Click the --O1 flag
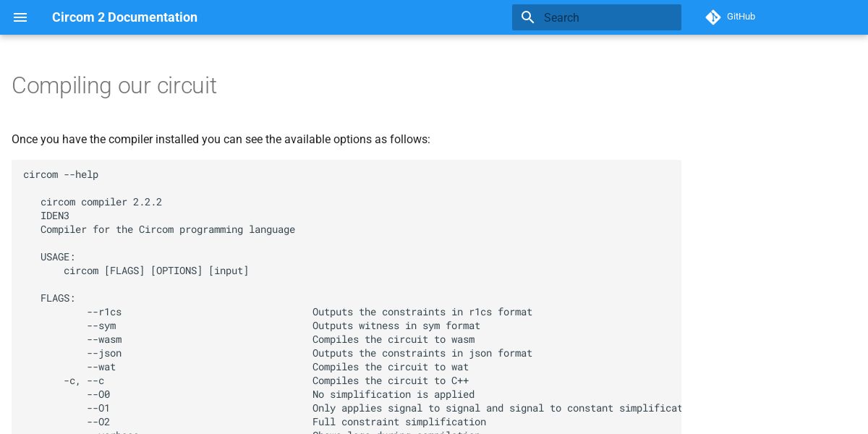Image resolution: width=868 pixels, height=434 pixels. pos(98,408)
